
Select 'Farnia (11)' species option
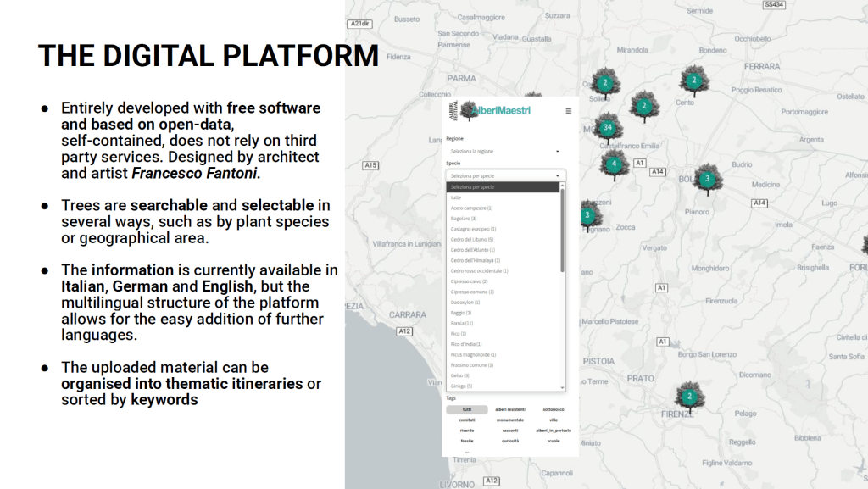point(462,323)
